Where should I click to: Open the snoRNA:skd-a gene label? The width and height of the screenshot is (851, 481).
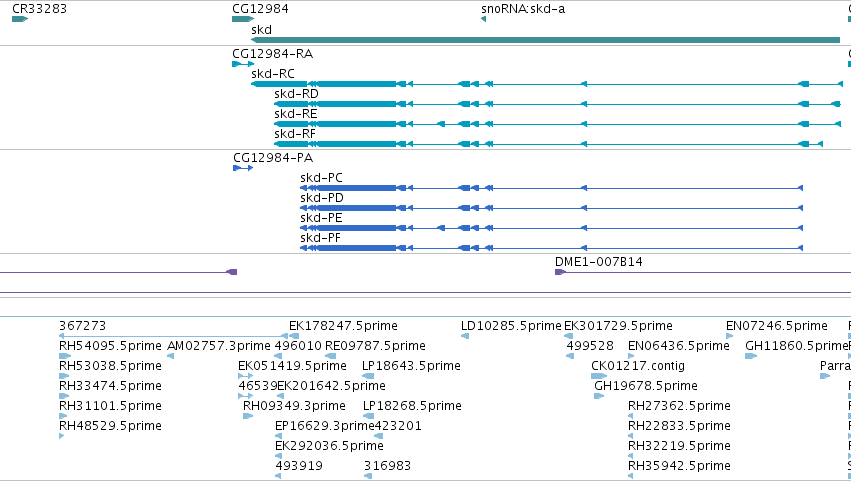coord(523,9)
